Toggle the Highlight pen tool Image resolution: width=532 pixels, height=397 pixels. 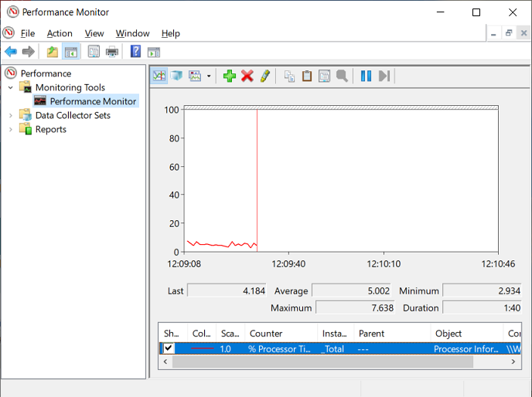tap(264, 76)
